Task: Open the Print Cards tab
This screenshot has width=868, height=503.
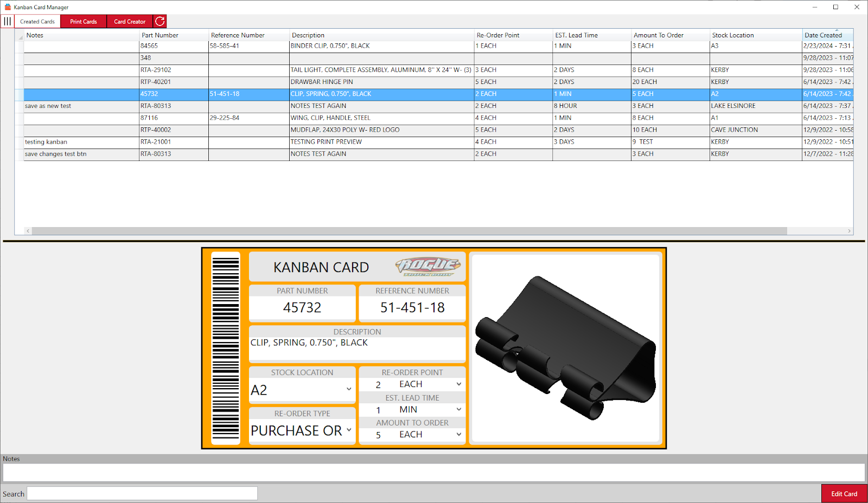Action: (84, 22)
